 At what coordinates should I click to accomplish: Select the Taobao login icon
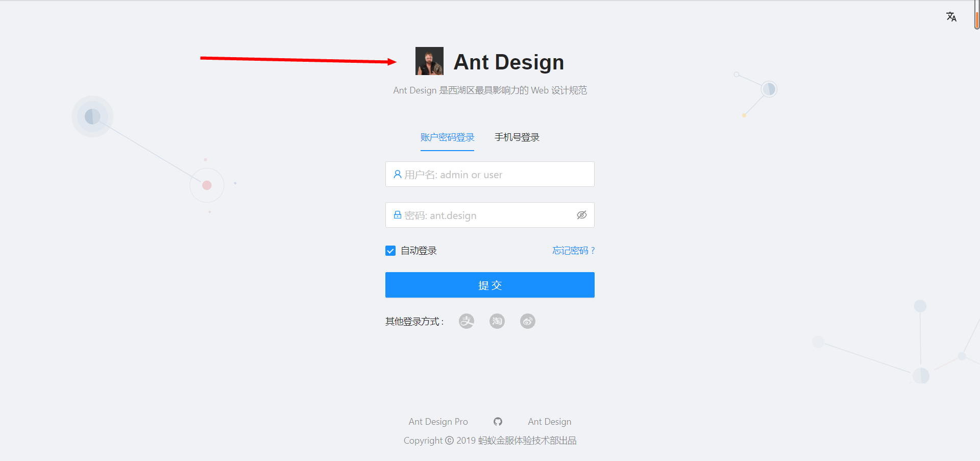pos(497,321)
